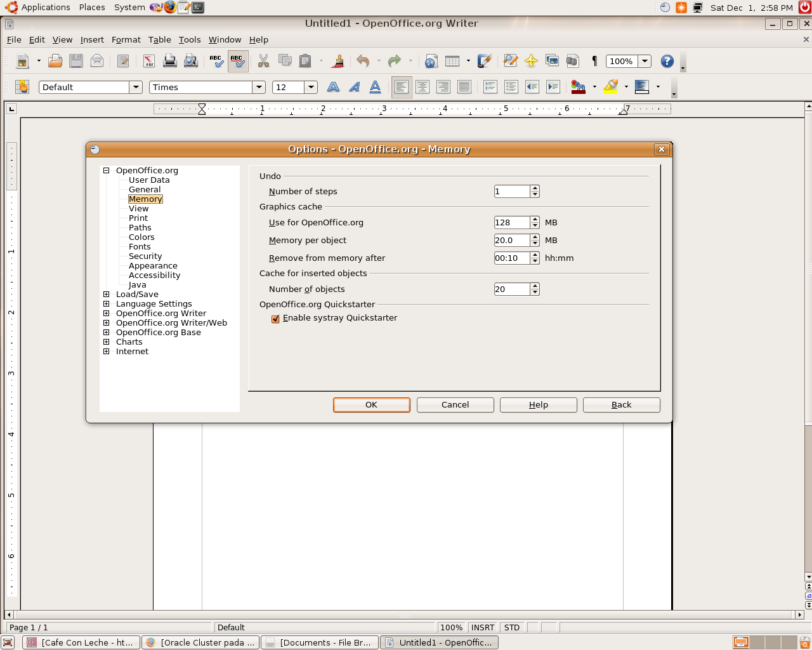Image resolution: width=812 pixels, height=650 pixels.
Task: Open the paragraph style Default dropdown
Action: click(x=136, y=87)
